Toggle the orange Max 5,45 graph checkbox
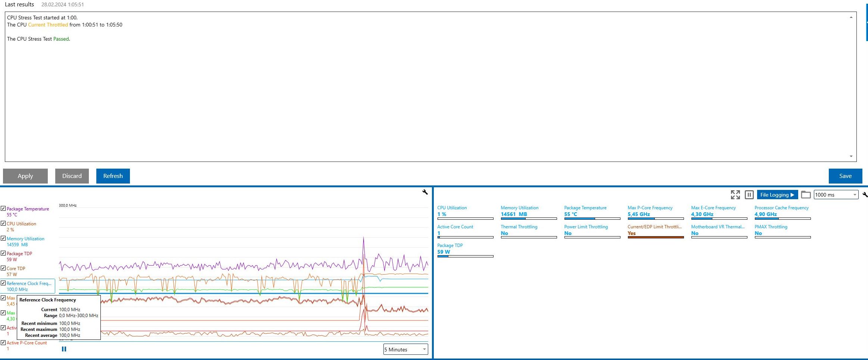 [3, 298]
